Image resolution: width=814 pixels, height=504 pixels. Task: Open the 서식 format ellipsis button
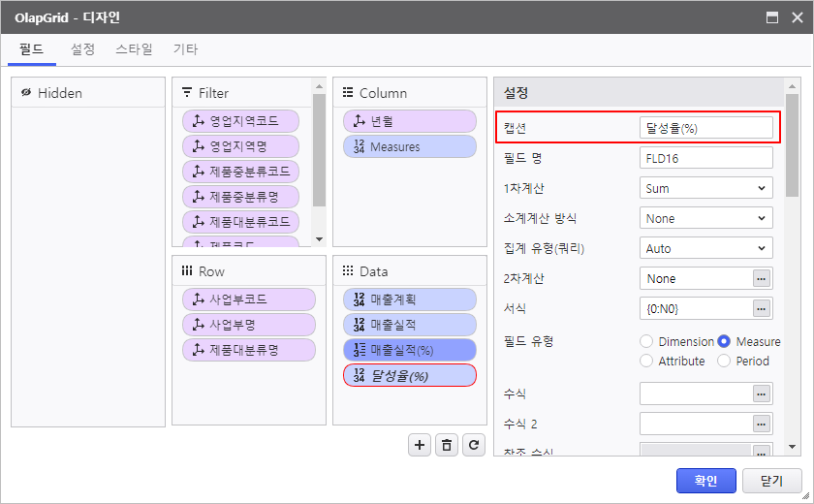click(x=762, y=309)
